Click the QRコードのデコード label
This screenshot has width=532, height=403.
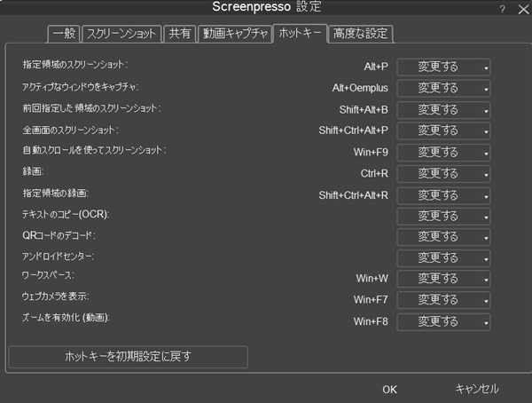59,235
